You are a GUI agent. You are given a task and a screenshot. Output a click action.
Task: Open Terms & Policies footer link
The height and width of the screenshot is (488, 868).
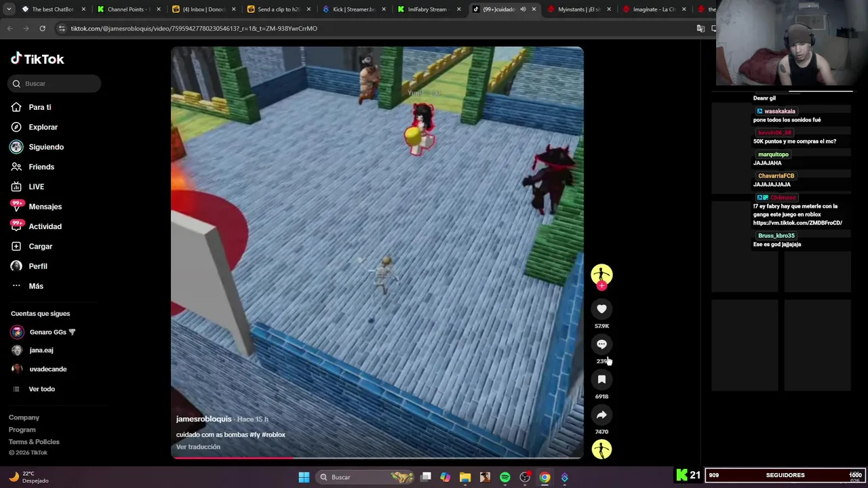point(34,442)
